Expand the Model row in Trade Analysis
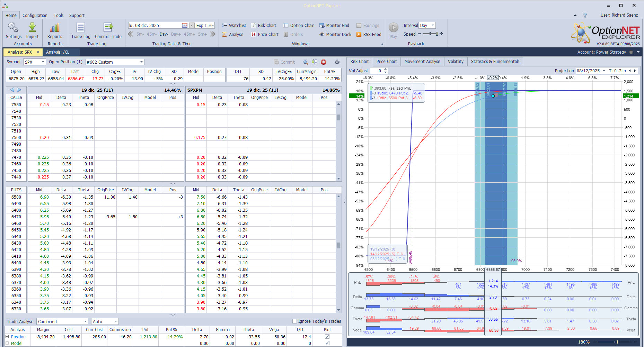 point(7,343)
